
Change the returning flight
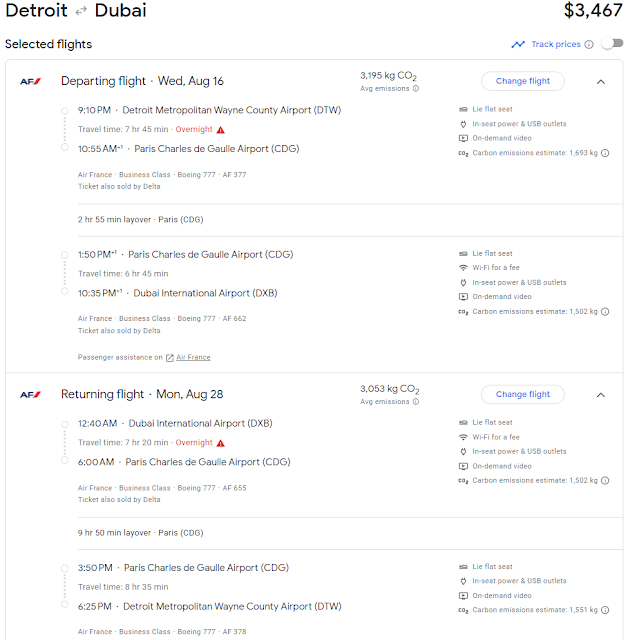click(x=523, y=394)
